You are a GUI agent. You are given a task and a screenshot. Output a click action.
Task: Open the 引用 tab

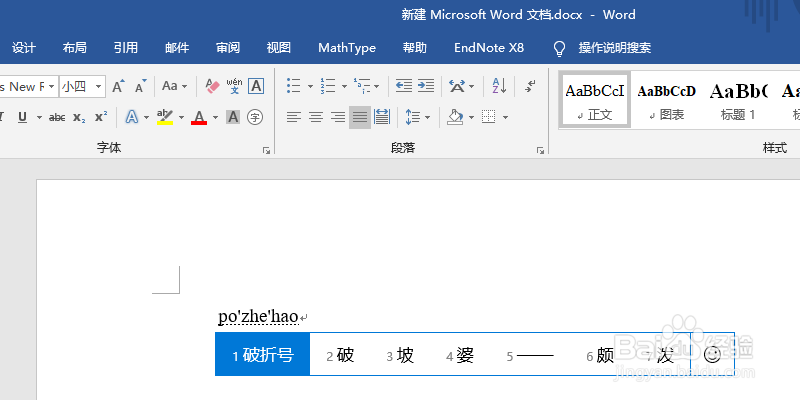tap(126, 48)
